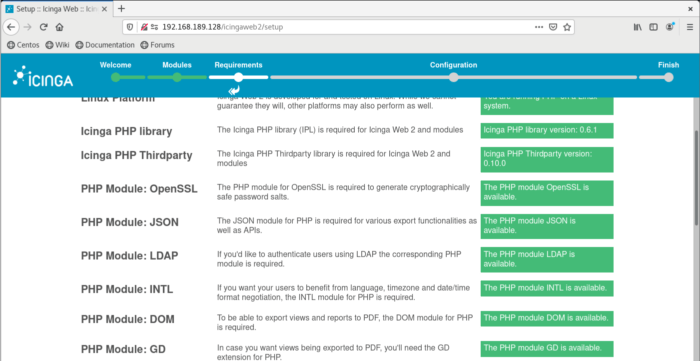Click 'The PHP module INTL is available' status
The height and width of the screenshot is (361, 700).
pos(547,288)
